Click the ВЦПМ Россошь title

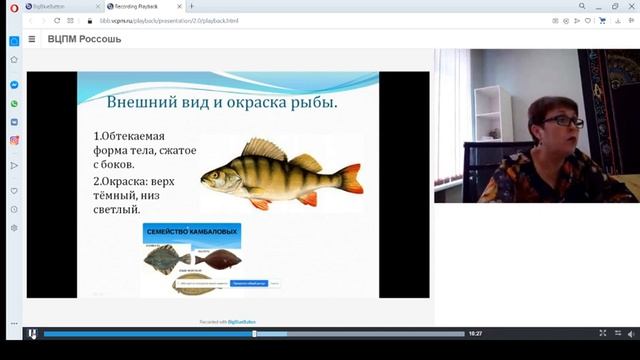click(84, 39)
